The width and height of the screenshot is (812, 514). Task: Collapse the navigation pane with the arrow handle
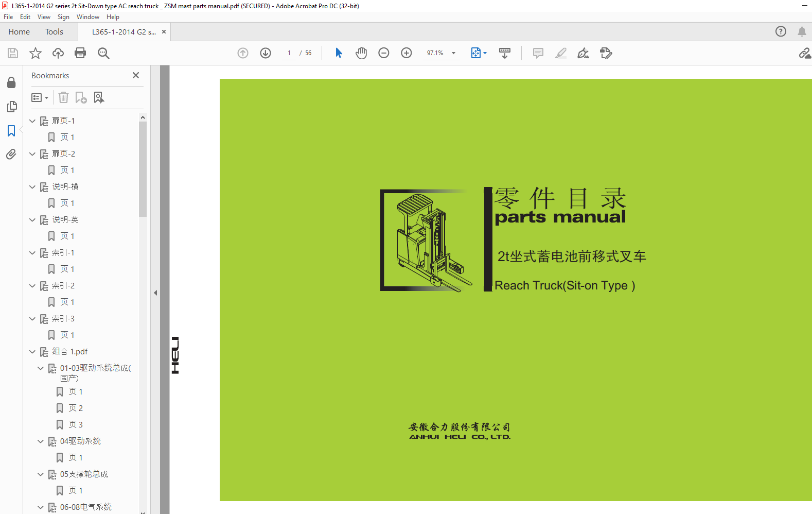[x=155, y=293]
